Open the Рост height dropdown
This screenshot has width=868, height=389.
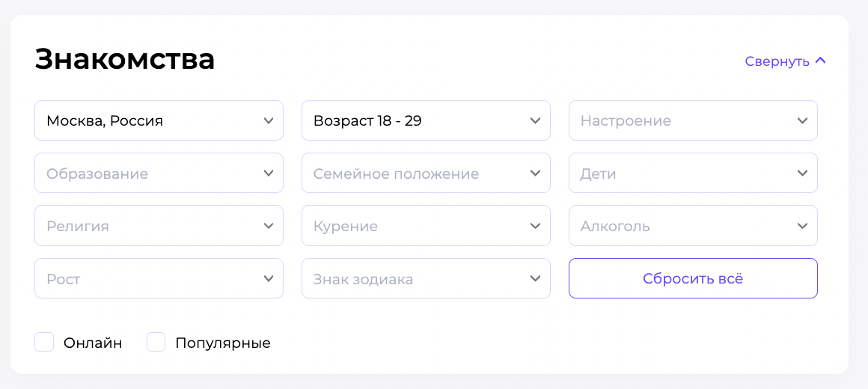coord(159,279)
